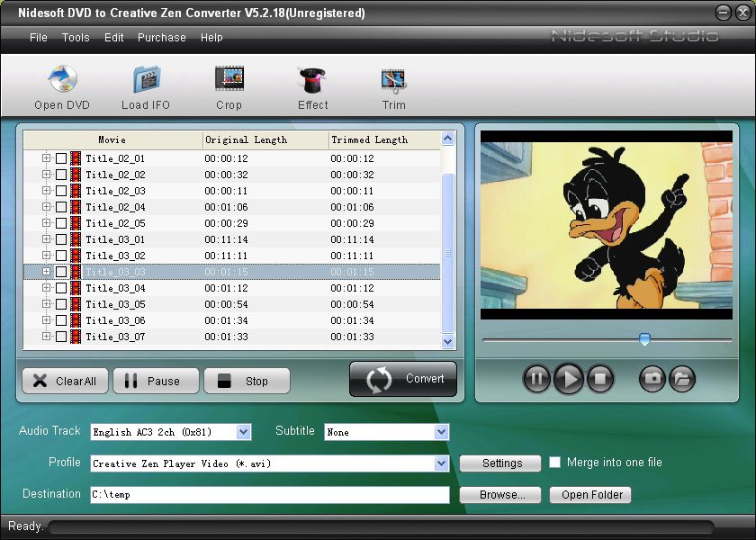Select the Title_02_02 row text
The image size is (756, 540).
[x=116, y=175]
